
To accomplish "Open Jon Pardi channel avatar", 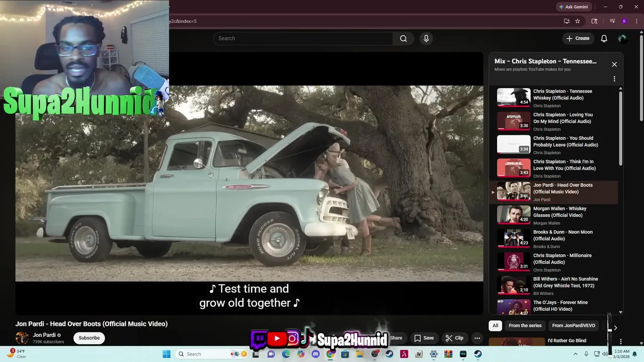I will pyautogui.click(x=22, y=338).
